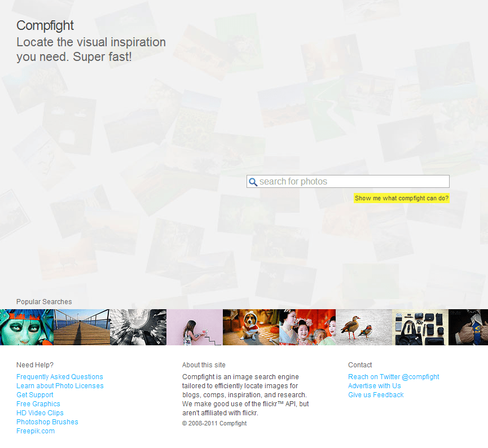488x448 pixels.
Task: Open the black-and-white architecture thumbnail
Action: pos(138,327)
